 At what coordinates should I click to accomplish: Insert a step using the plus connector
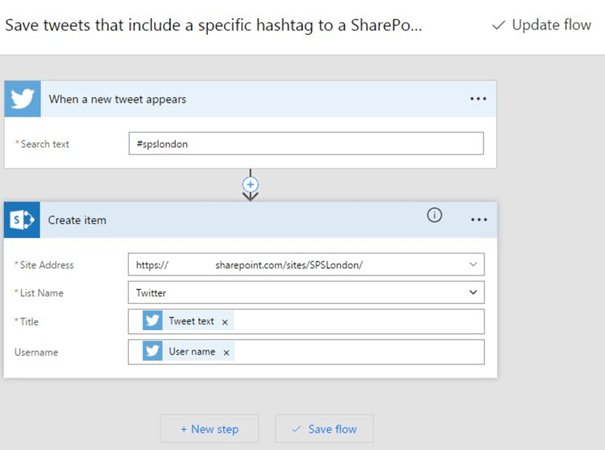[x=251, y=184]
